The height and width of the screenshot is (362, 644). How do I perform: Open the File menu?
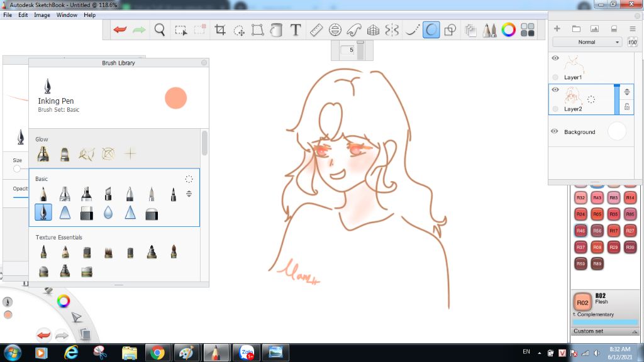click(8, 15)
